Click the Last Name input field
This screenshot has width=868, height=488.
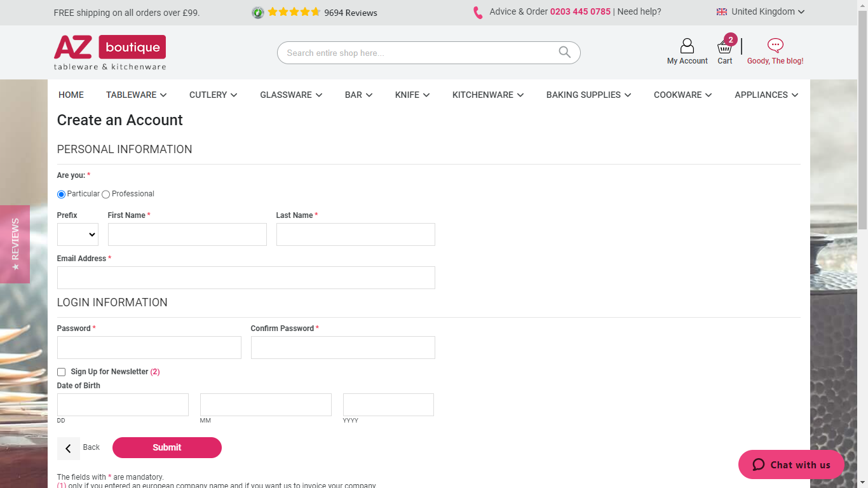click(x=356, y=234)
